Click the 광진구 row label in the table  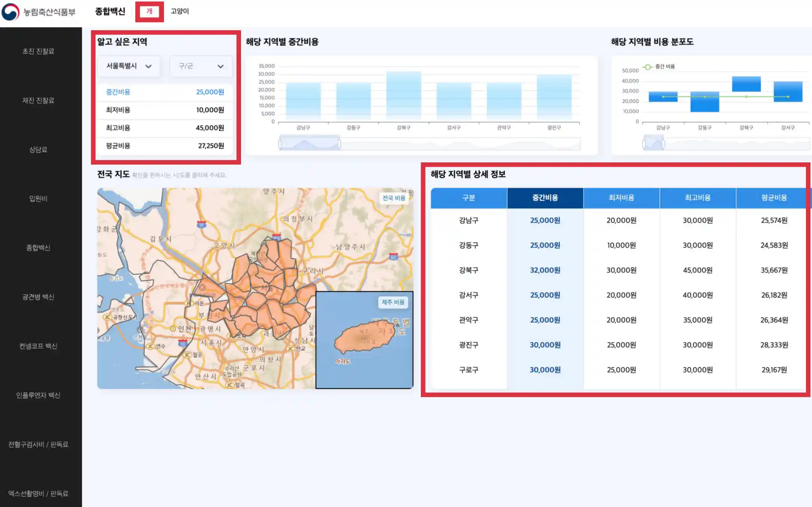469,345
